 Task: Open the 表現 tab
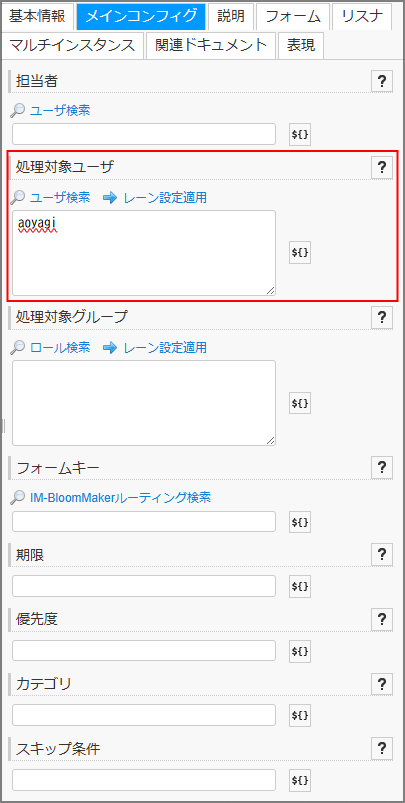click(301, 46)
